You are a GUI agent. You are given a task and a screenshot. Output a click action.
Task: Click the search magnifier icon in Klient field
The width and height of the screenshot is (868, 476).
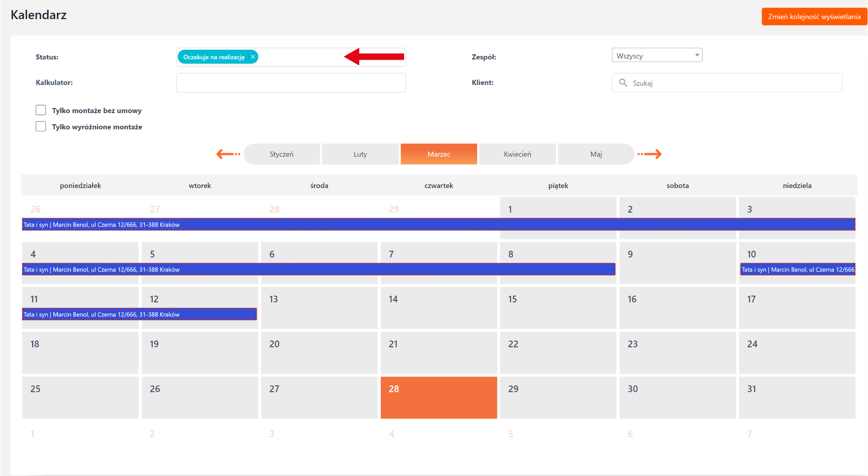point(623,83)
